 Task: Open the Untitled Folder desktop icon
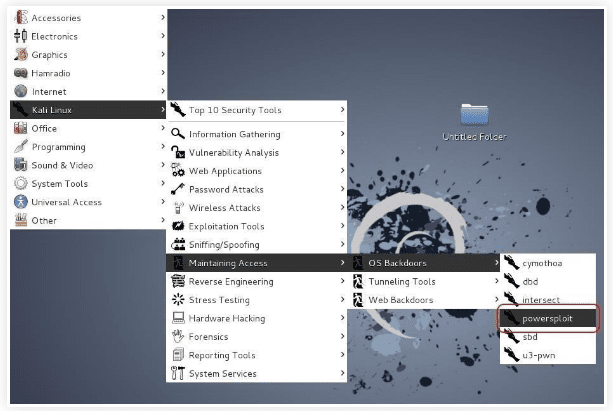474,115
